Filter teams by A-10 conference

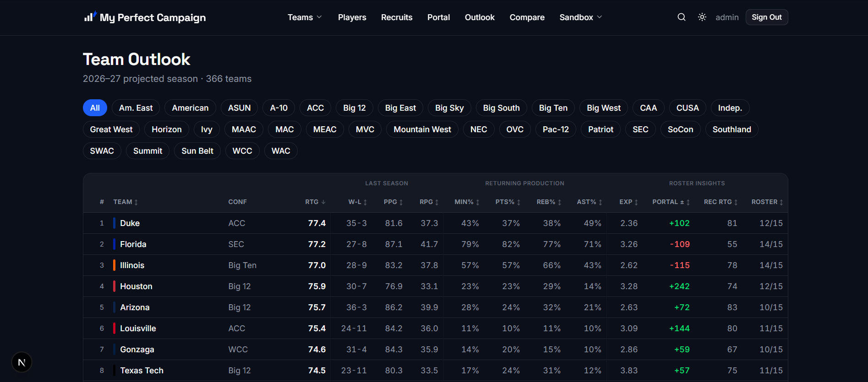coord(278,108)
